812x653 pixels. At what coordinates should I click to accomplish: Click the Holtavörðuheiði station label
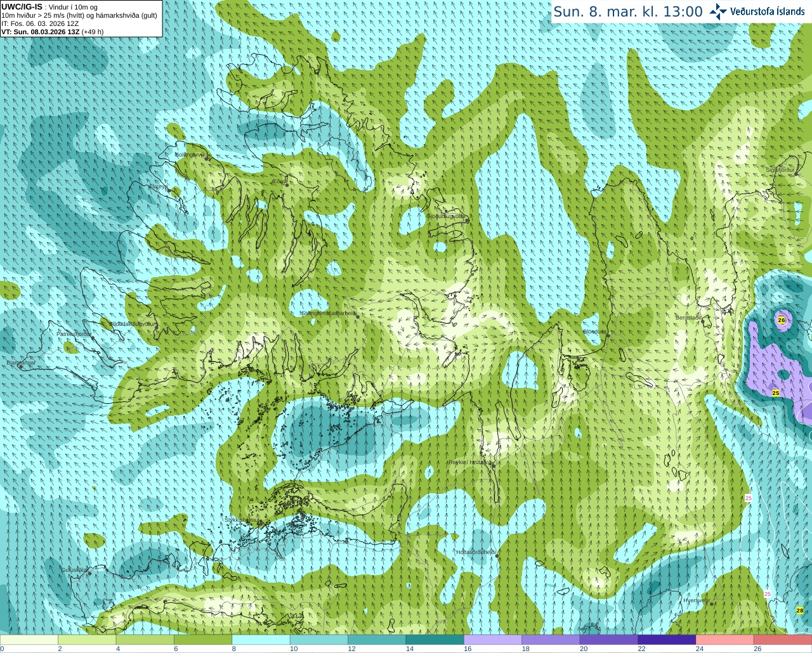click(x=476, y=552)
